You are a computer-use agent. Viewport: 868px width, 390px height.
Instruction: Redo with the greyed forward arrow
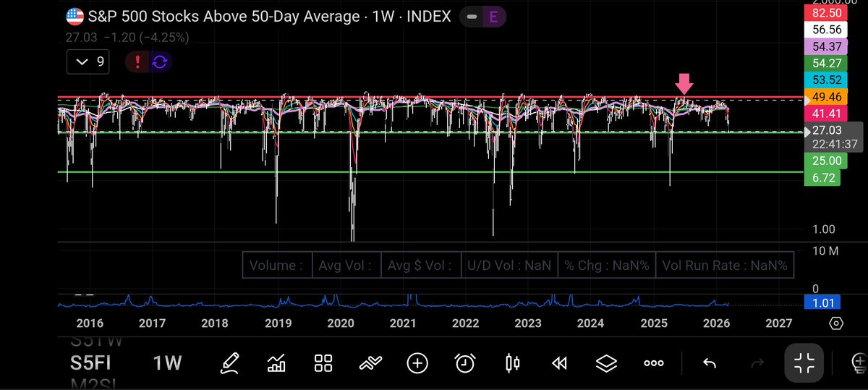tap(757, 363)
